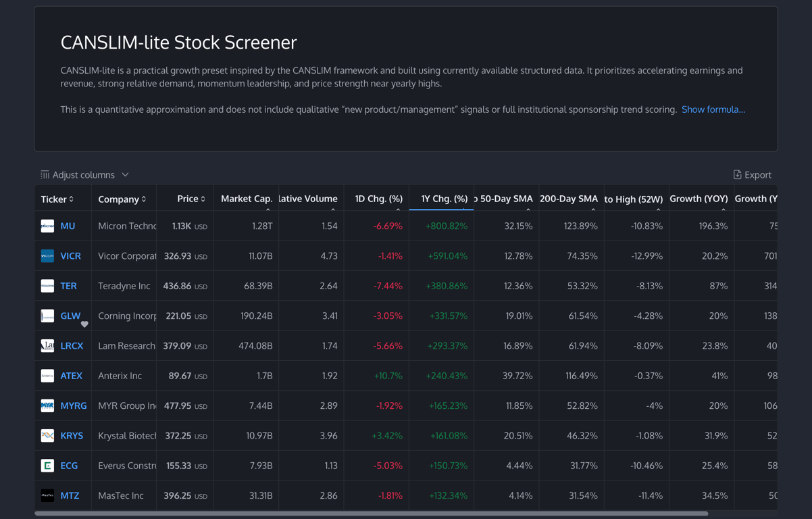Click the +10.7% daily change for ATEX

coord(388,376)
